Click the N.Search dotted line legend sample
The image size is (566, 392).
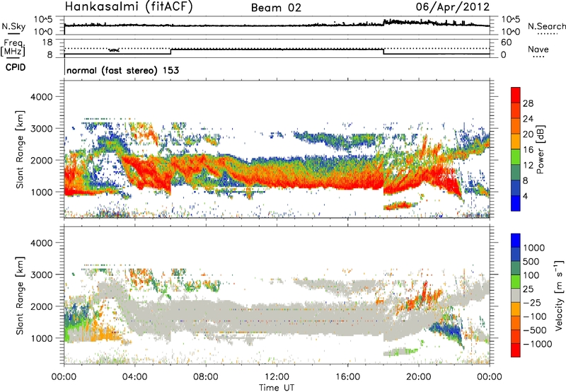pos(548,34)
